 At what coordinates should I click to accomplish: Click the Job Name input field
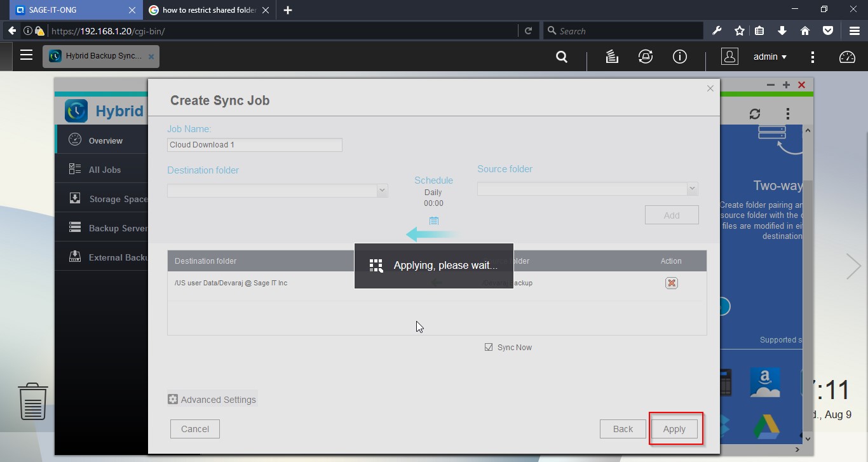click(x=254, y=145)
